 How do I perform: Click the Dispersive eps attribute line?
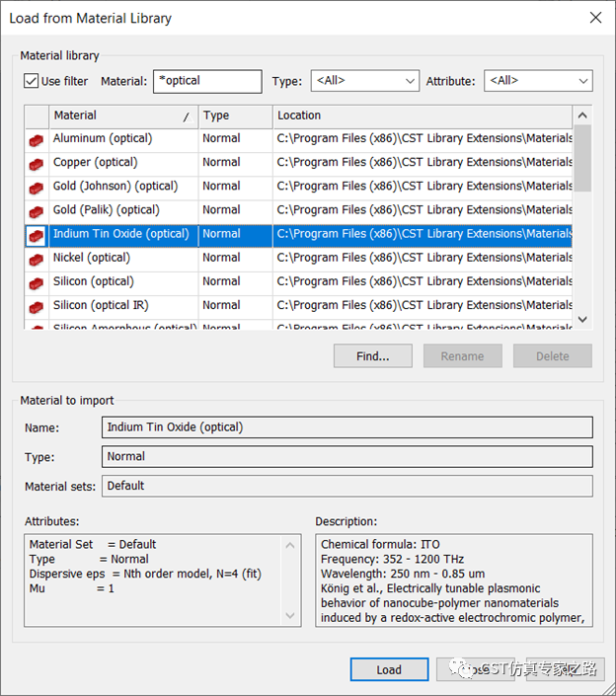[145, 574]
